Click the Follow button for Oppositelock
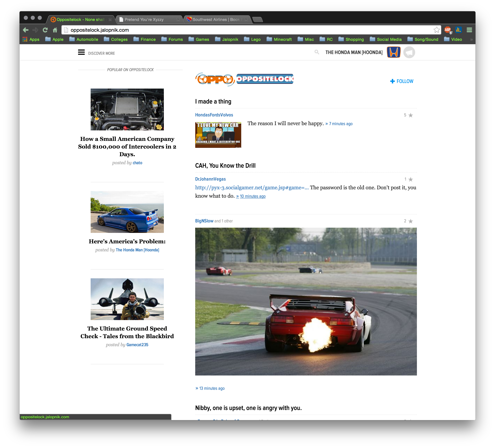Screen dimensions: 495x448 point(401,81)
